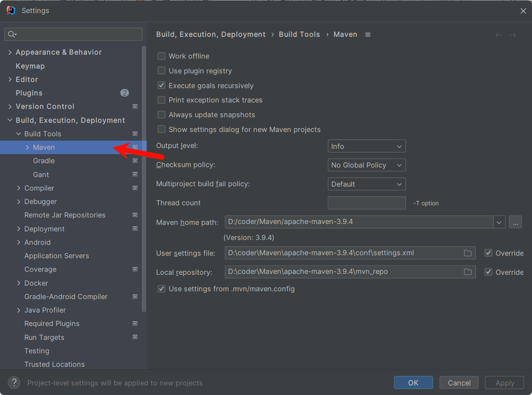Click project-level icon beside Compiler
Viewport: 532px width, 395px height.
(135, 188)
